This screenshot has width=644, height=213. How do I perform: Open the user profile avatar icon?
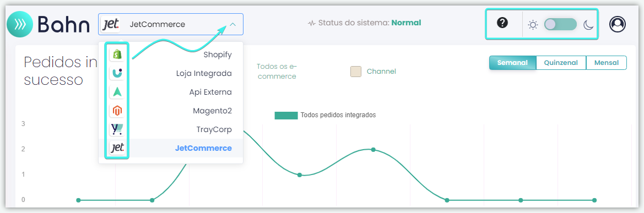tap(618, 24)
